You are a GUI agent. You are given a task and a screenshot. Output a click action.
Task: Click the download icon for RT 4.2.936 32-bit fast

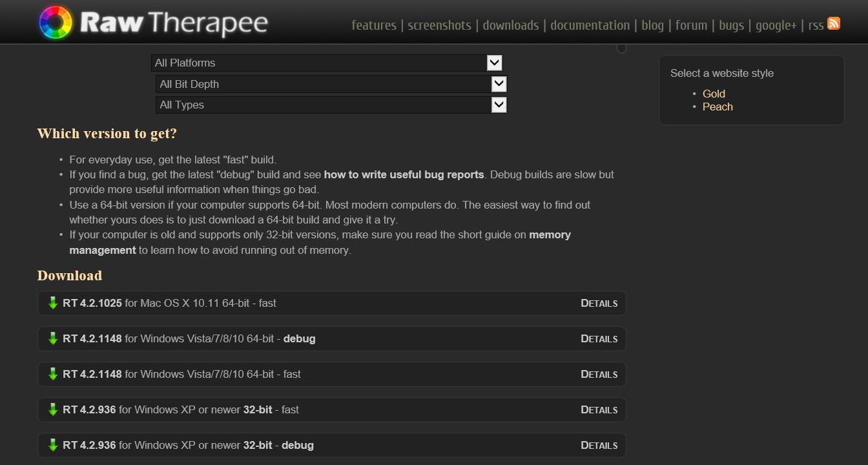pyautogui.click(x=53, y=409)
